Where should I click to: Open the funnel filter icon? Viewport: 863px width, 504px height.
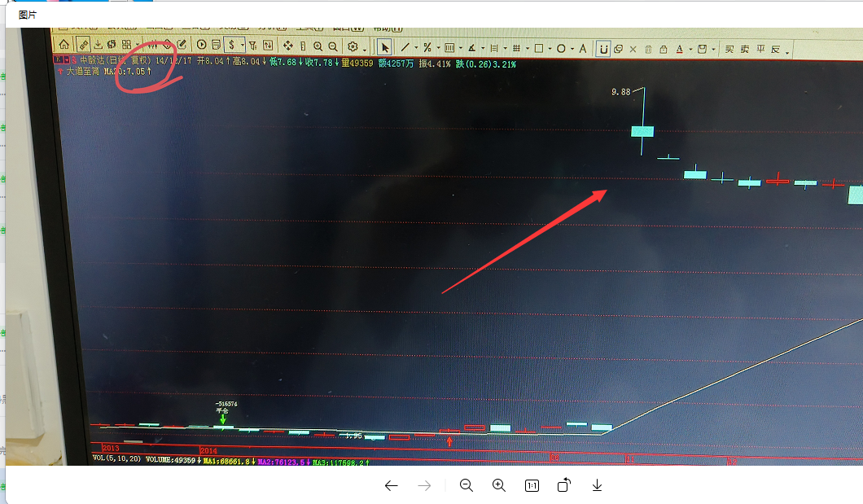coord(252,45)
